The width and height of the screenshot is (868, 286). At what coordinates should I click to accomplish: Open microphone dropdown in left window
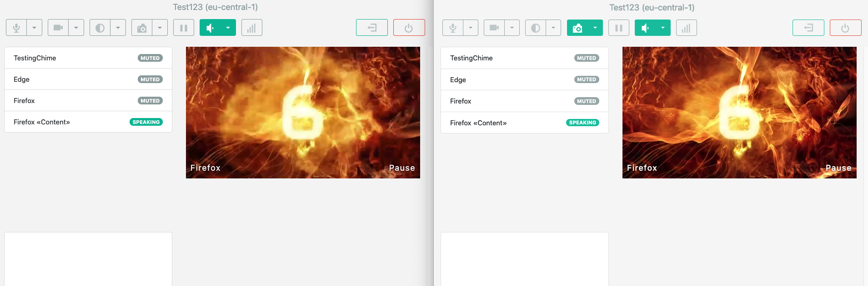click(35, 28)
